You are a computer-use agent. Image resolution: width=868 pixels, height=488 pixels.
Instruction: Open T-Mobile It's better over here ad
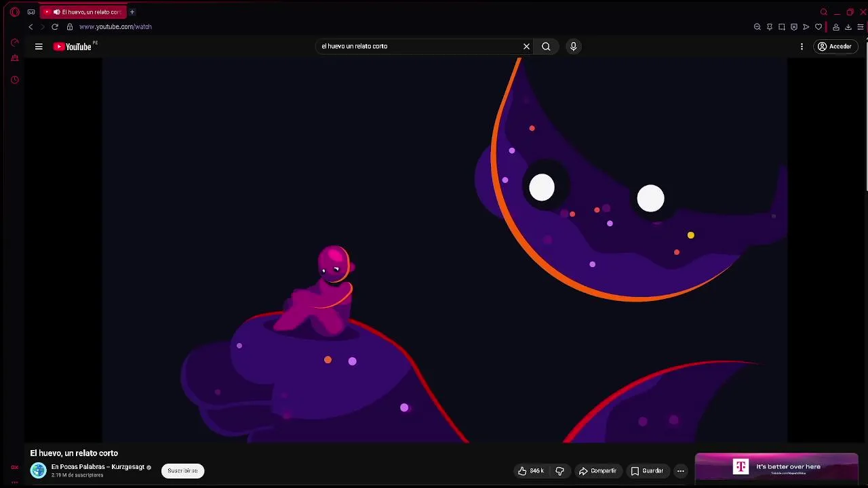click(776, 467)
